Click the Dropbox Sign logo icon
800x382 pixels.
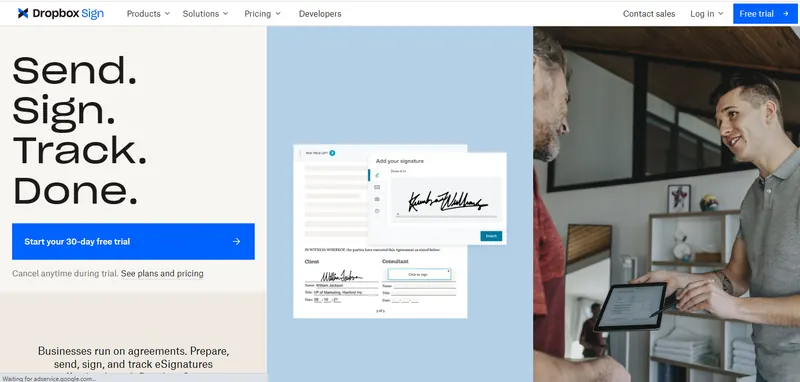[x=23, y=13]
